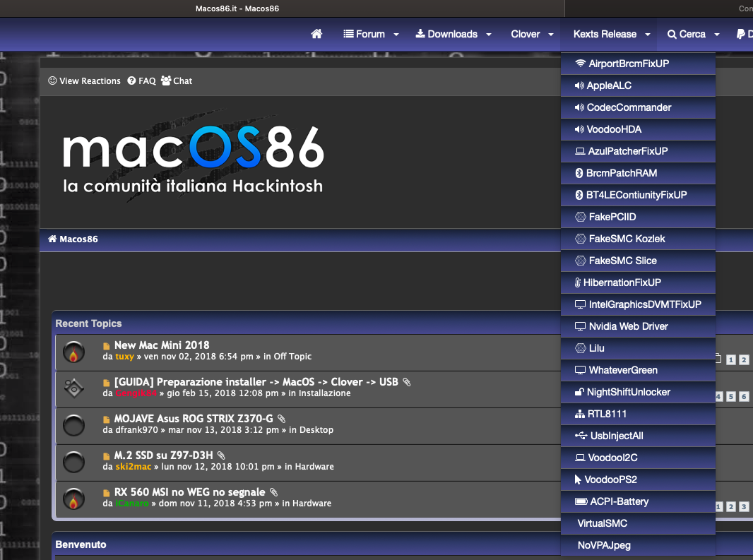
Task: Open user tuxy's profile
Action: (x=124, y=357)
